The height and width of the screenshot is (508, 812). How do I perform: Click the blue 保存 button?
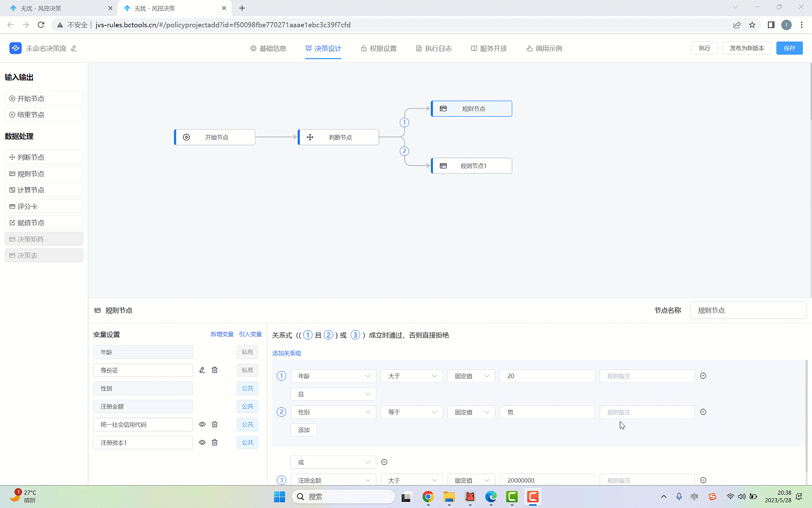pos(789,48)
